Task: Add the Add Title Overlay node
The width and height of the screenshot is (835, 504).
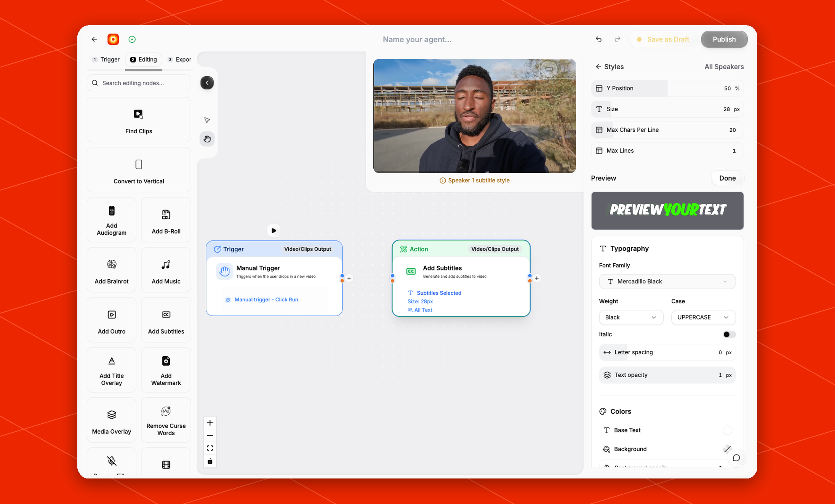Action: coord(112,370)
